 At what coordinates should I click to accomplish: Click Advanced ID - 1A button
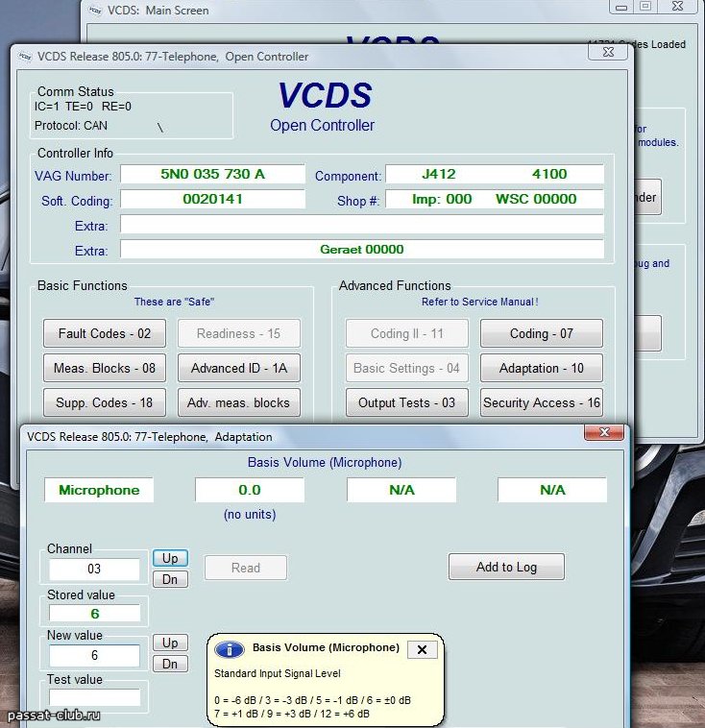tap(239, 368)
